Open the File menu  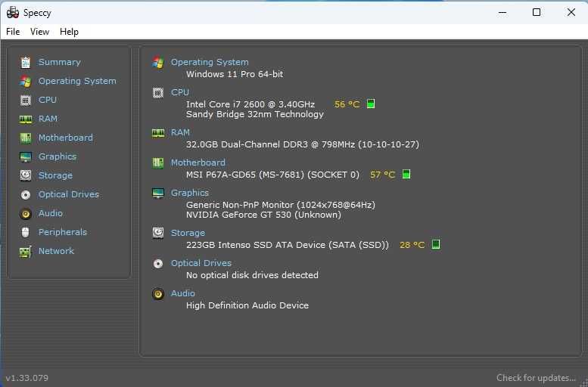coord(13,32)
